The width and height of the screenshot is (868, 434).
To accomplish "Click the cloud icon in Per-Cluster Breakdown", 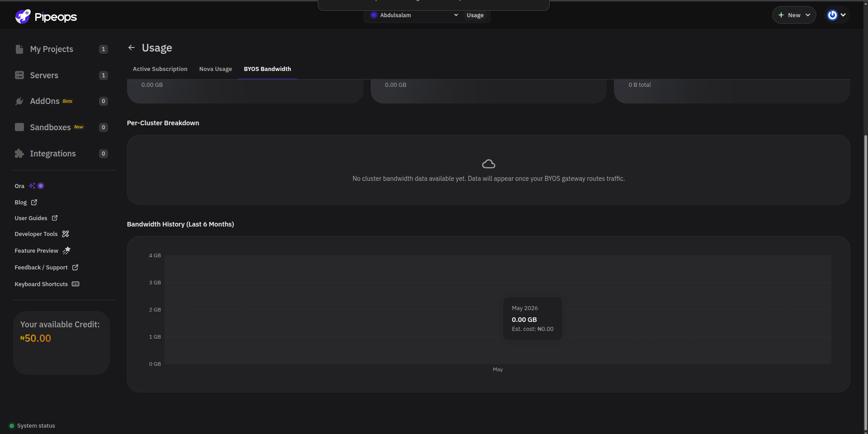I will tap(489, 164).
